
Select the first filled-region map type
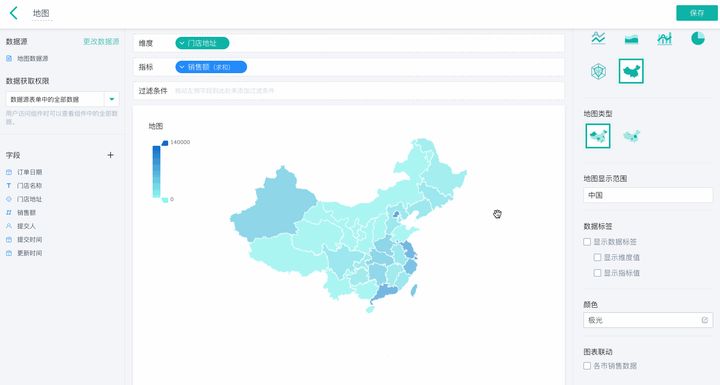click(598, 136)
